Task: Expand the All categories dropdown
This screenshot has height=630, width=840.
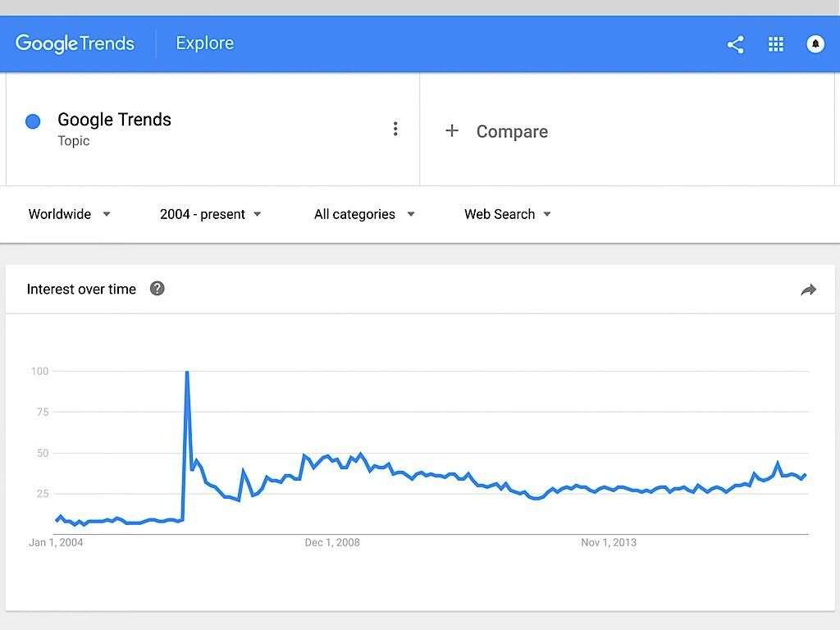Action: click(x=364, y=214)
